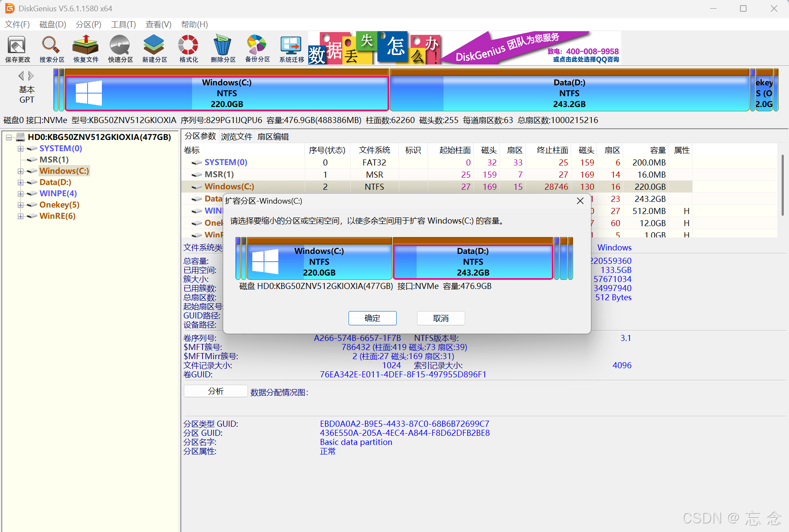Open the 工具(T) menu
This screenshot has width=789, height=532.
[x=124, y=24]
